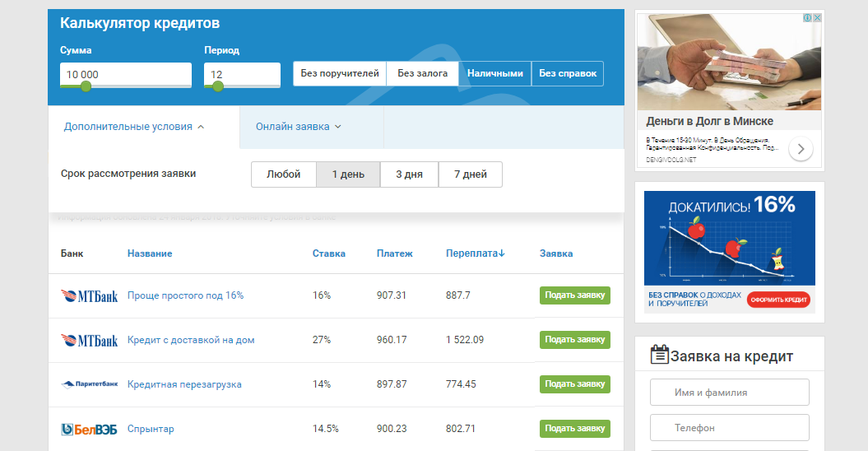Open the Спрынтар loan link
This screenshot has width=868, height=451.
(x=151, y=429)
